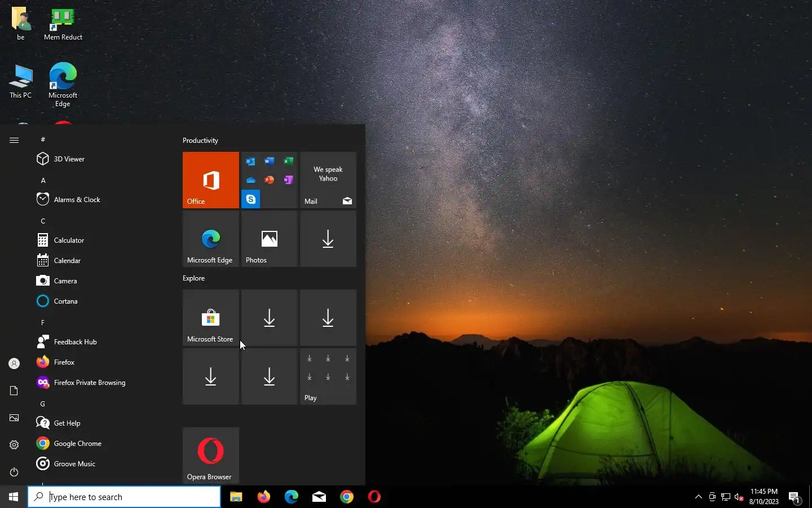Click the download tile below Microsoft Store

[211, 376]
